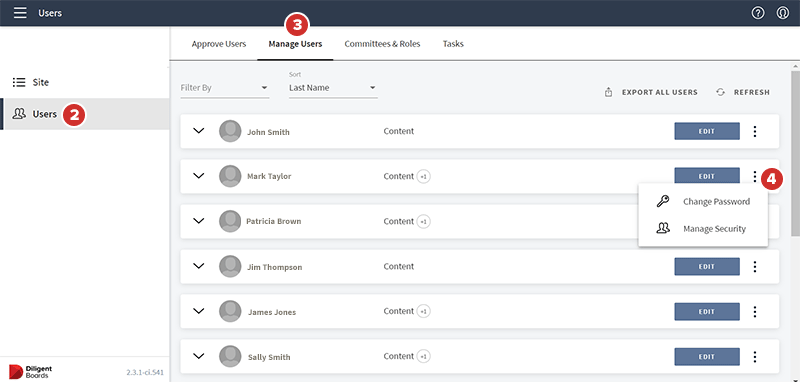The width and height of the screenshot is (800, 382).
Task: Click the +1 badge next to Mark Taylor
Action: point(423,176)
